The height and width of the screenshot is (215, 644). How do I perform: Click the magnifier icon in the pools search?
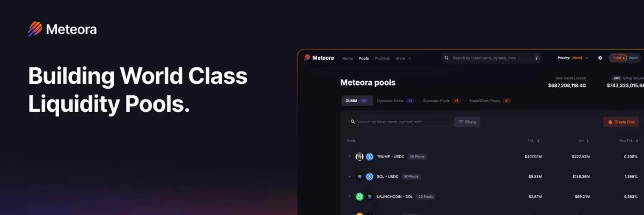353,122
